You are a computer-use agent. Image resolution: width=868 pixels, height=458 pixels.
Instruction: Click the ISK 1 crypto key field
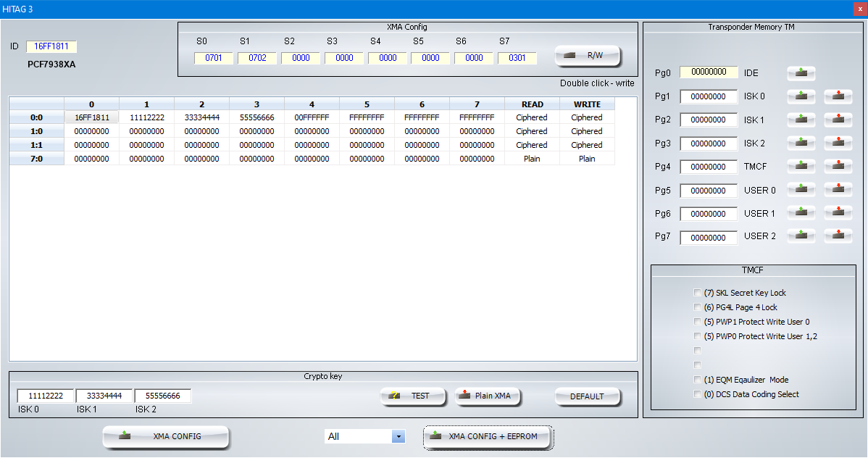coord(104,396)
